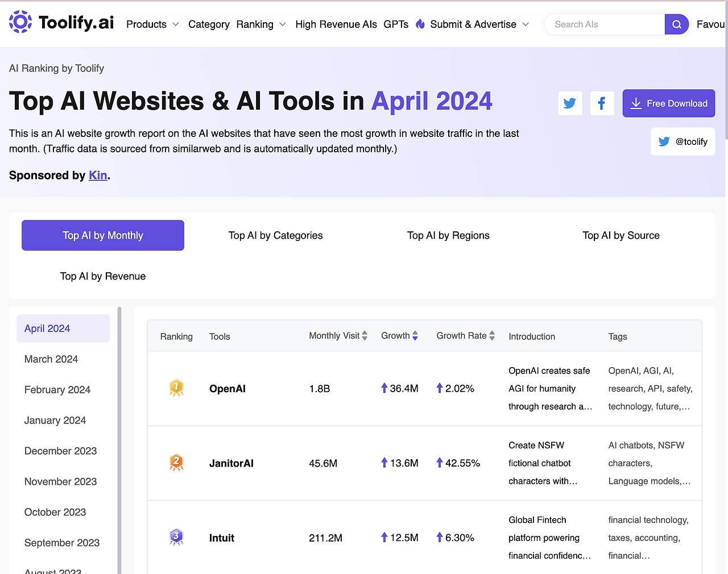Open the GPTs menu item
Screen dimensions: 728x574
tap(396, 24)
